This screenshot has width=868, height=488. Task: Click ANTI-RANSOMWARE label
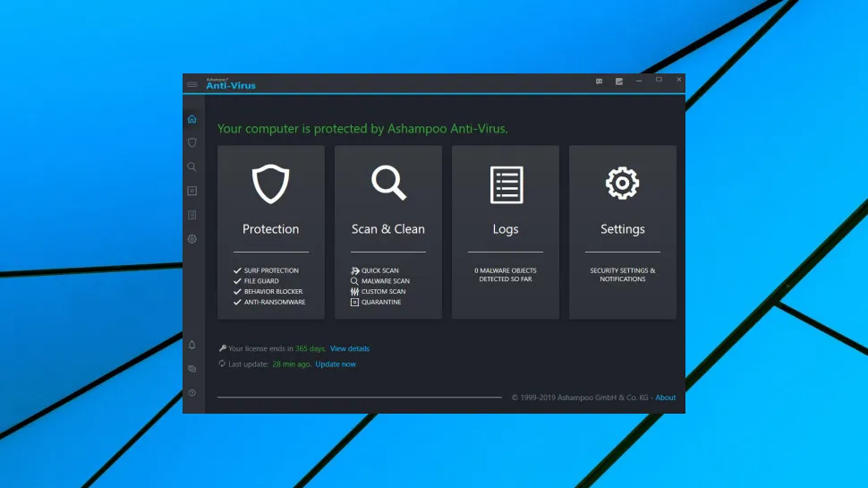point(275,303)
